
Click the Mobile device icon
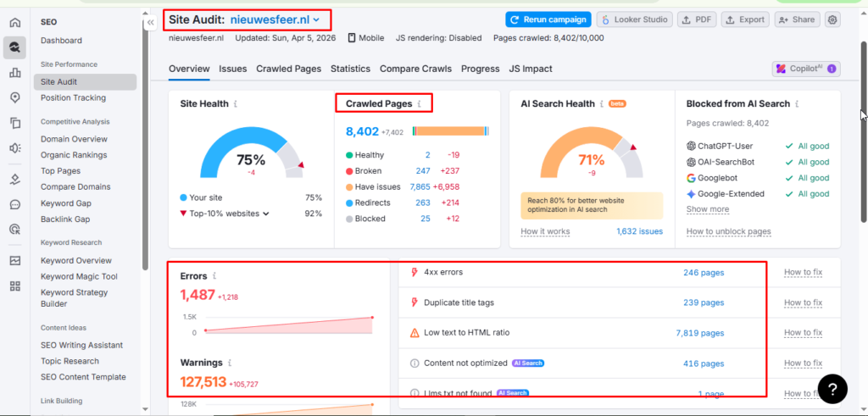click(x=352, y=37)
